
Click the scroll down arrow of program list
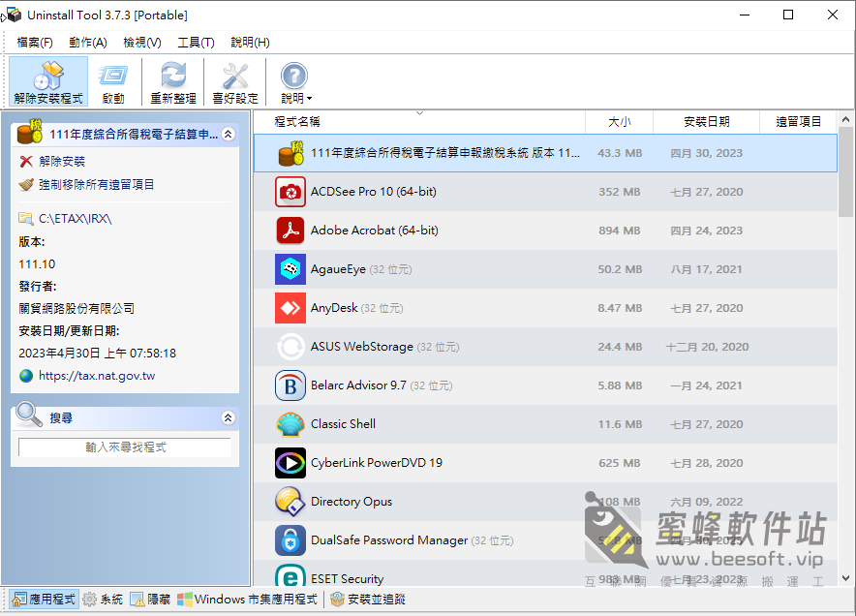click(845, 578)
